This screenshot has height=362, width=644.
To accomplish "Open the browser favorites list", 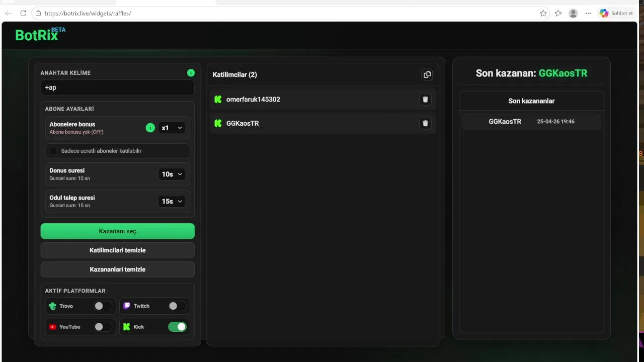I will tap(558, 13).
